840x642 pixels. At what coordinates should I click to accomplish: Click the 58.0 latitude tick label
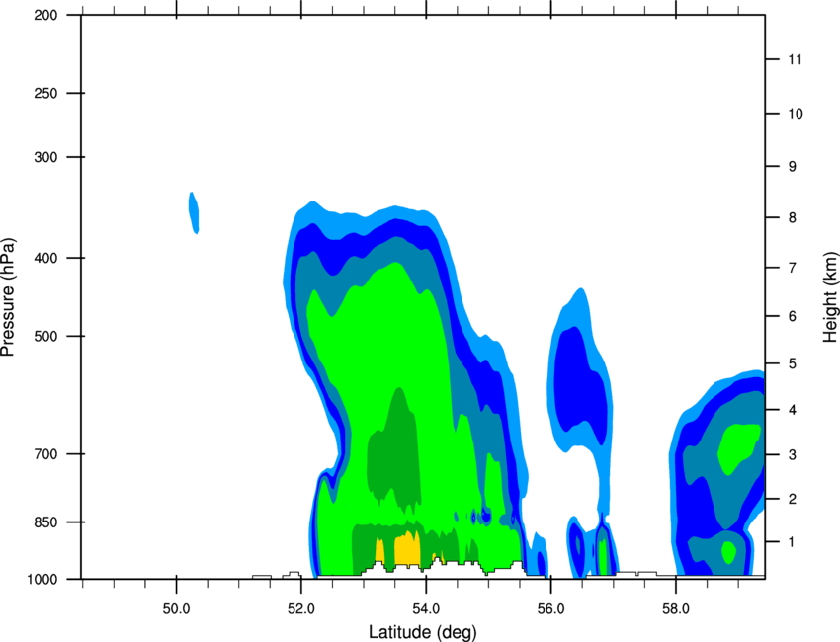pos(676,609)
